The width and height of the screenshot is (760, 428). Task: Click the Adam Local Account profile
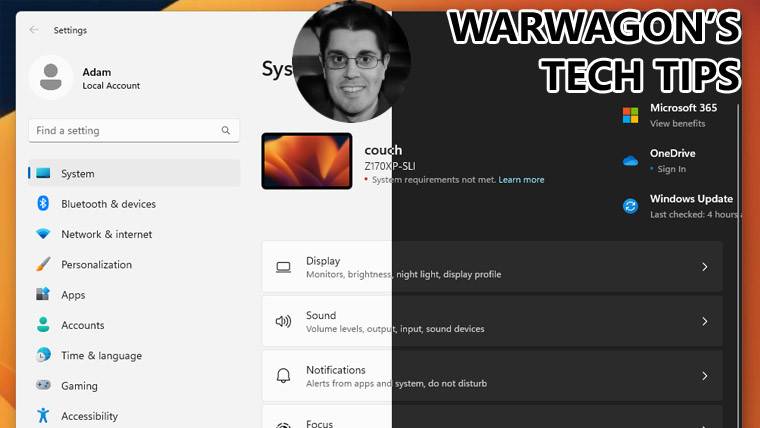[85, 78]
